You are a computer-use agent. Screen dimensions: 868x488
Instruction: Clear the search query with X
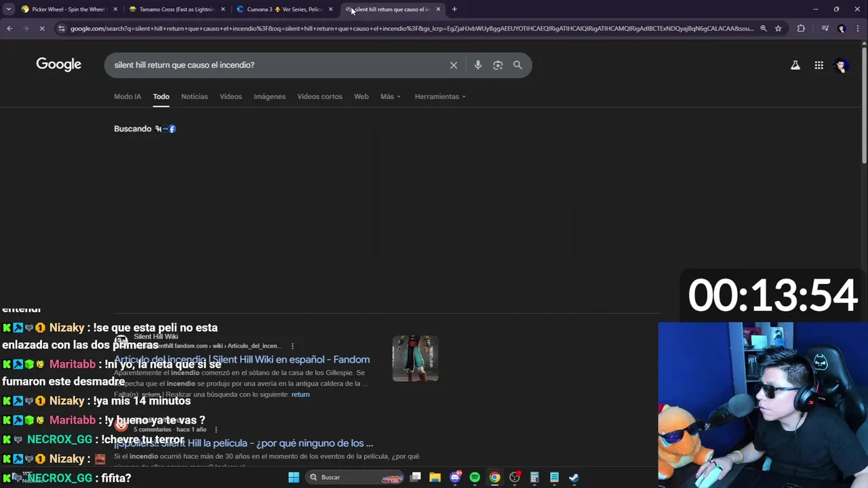pos(454,65)
